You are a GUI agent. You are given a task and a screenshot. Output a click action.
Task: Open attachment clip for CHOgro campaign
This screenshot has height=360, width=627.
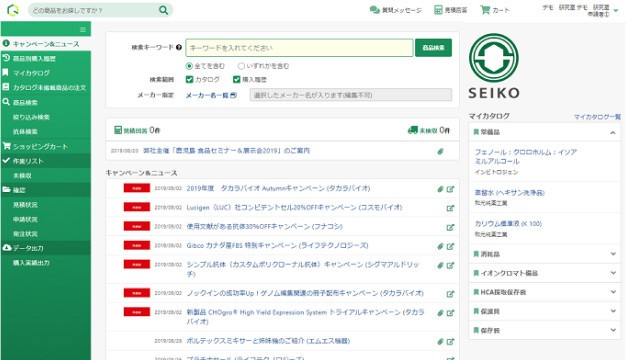pyautogui.click(x=440, y=313)
